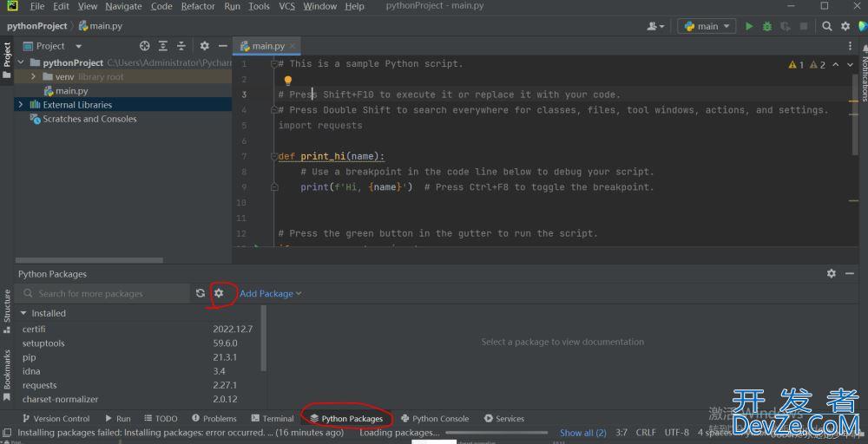Expand the venv folder node

pos(33,76)
